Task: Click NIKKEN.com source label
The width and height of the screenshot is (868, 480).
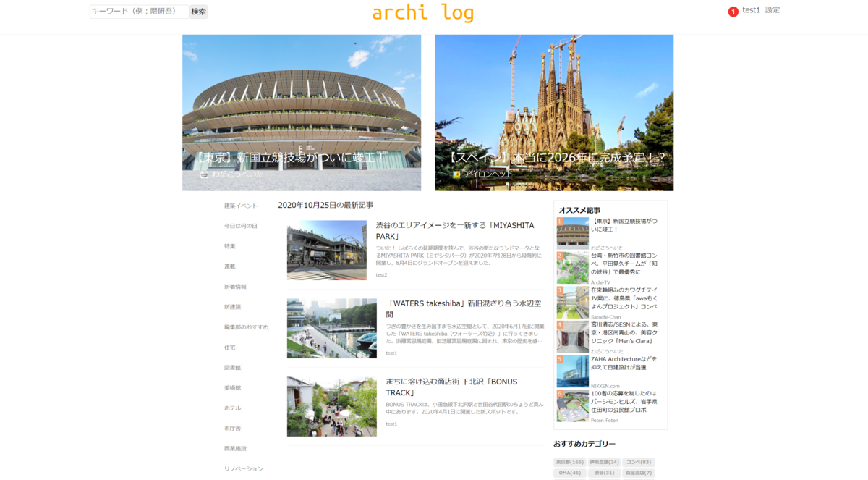Action: click(x=605, y=386)
